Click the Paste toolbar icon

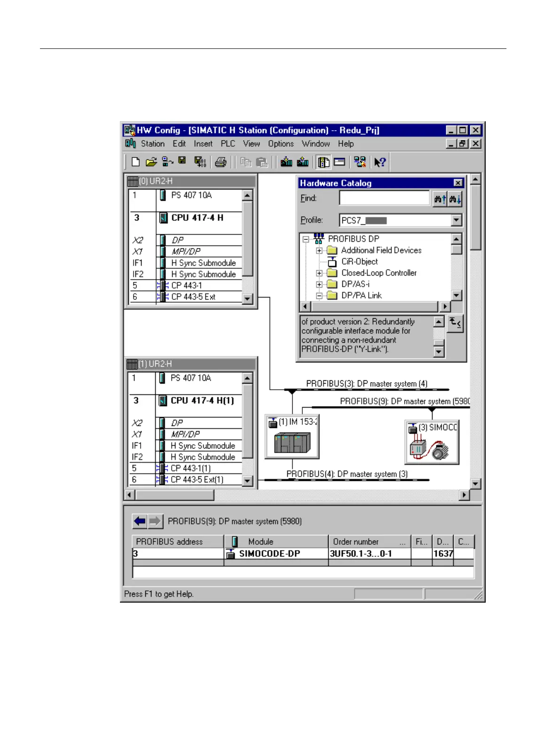pos(262,162)
